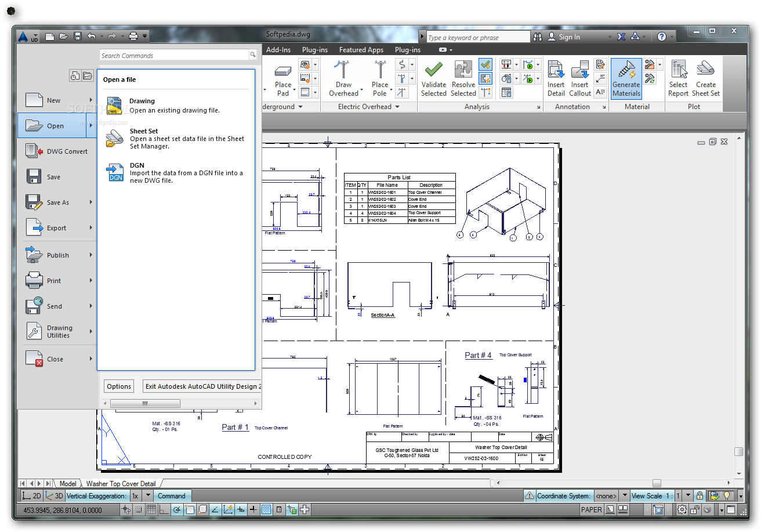Toggle Object Snap in status bar

click(189, 510)
